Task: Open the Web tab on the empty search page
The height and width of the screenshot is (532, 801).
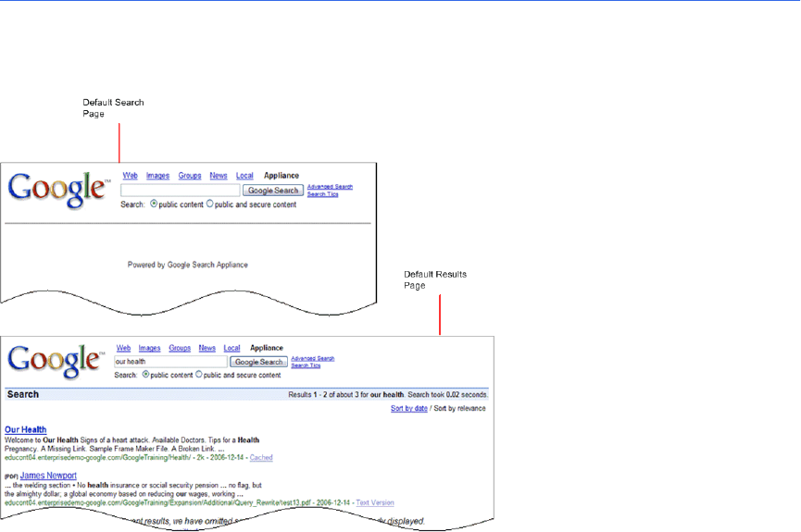Action: point(131,176)
